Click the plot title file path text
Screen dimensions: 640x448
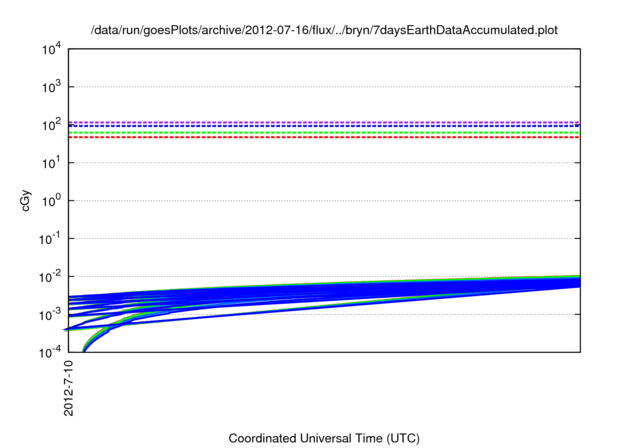pos(324,31)
